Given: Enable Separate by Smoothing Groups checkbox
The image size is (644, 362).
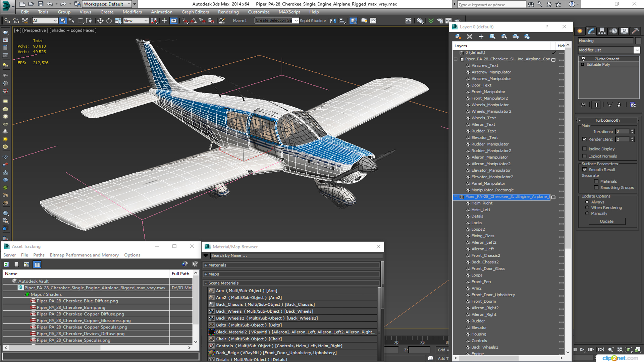Looking at the screenshot, I should point(596,188).
